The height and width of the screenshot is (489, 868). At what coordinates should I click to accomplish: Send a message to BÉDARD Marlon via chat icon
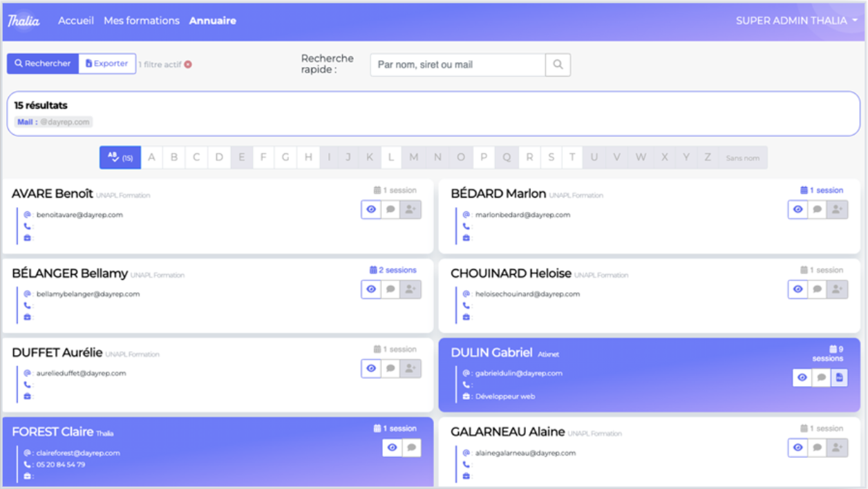818,209
